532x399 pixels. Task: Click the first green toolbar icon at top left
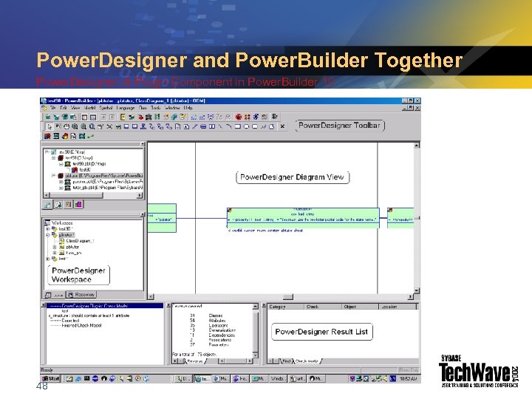[x=48, y=117]
